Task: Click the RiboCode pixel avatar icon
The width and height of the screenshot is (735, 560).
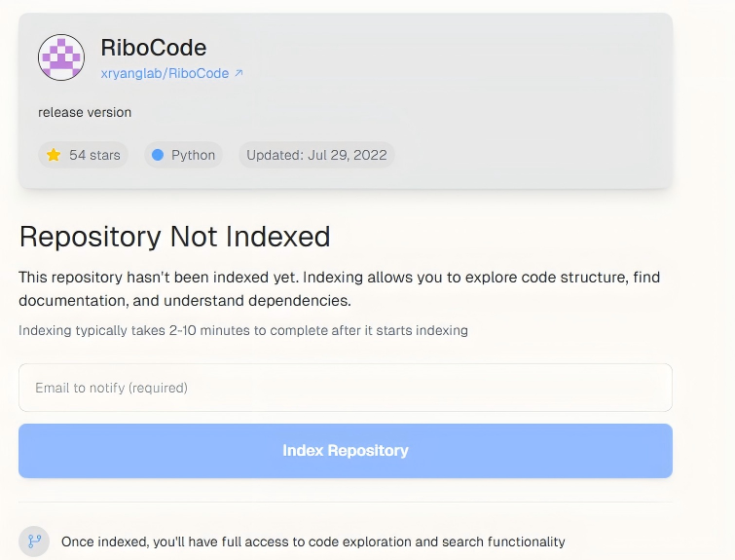Action: pos(61,56)
